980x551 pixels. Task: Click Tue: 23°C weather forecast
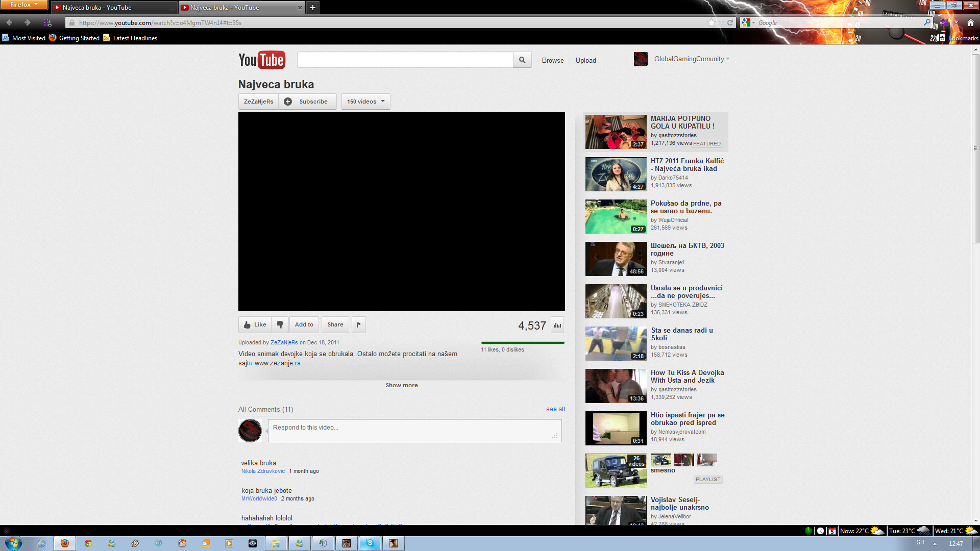pyautogui.click(x=910, y=531)
